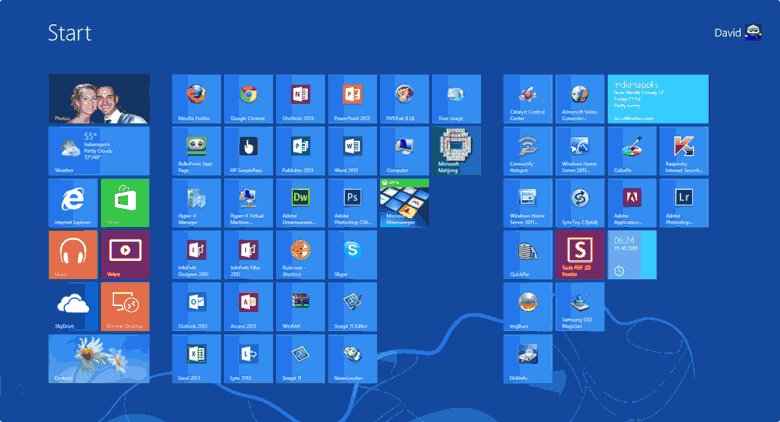Open the Photos live tile

99,99
